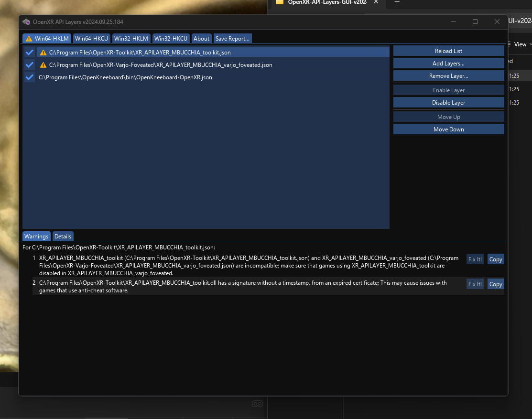Open the Warnings tab
This screenshot has height=419, width=532.
pos(36,236)
